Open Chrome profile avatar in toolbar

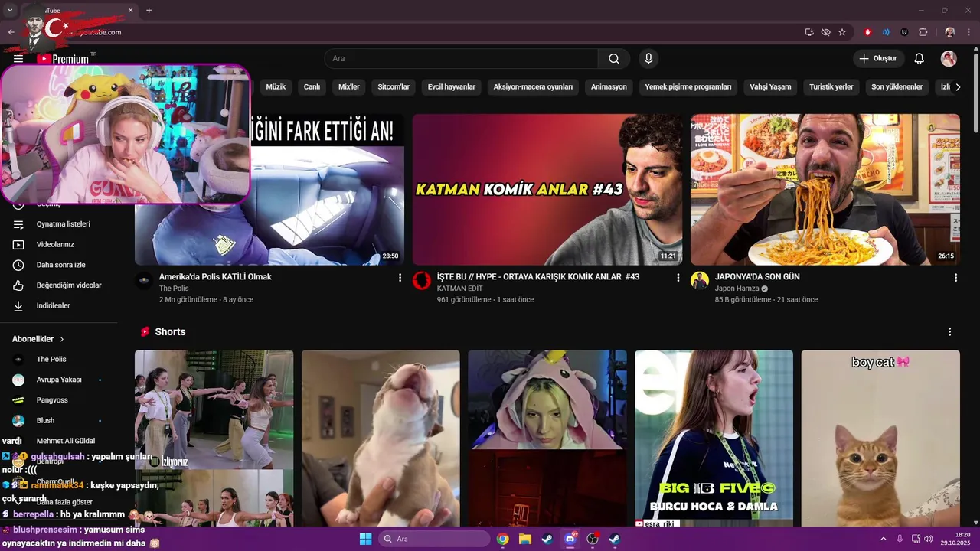coord(950,32)
